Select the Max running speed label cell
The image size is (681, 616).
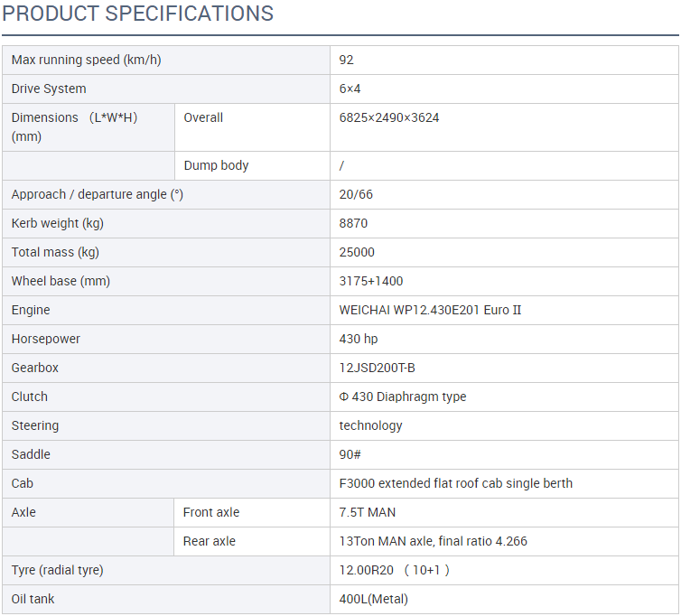166,60
